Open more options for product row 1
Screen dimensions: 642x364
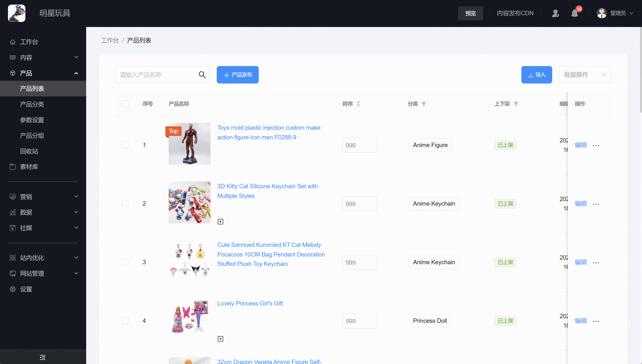pyautogui.click(x=596, y=145)
